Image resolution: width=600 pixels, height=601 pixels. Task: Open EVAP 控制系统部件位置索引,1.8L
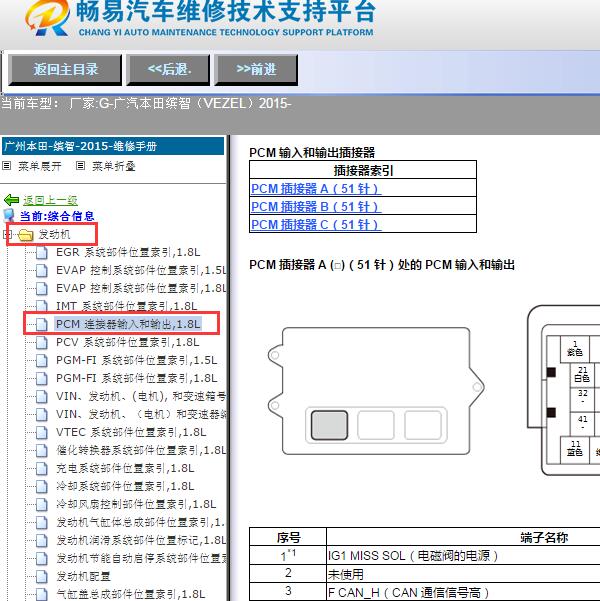(x=141, y=288)
